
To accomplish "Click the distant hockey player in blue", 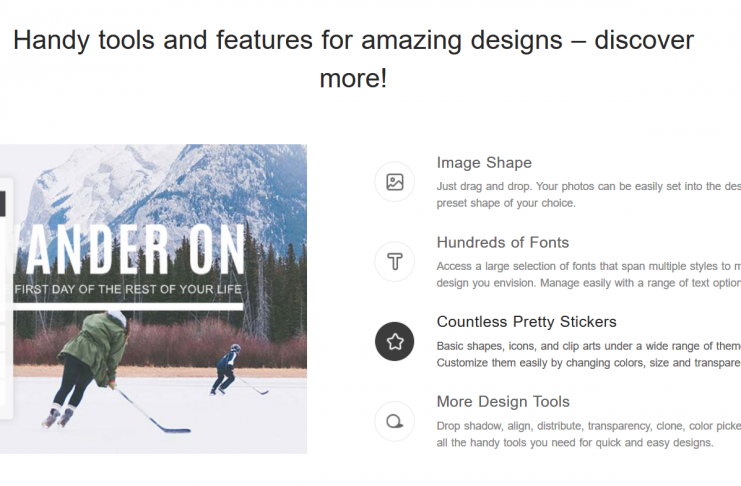I will coord(228,367).
